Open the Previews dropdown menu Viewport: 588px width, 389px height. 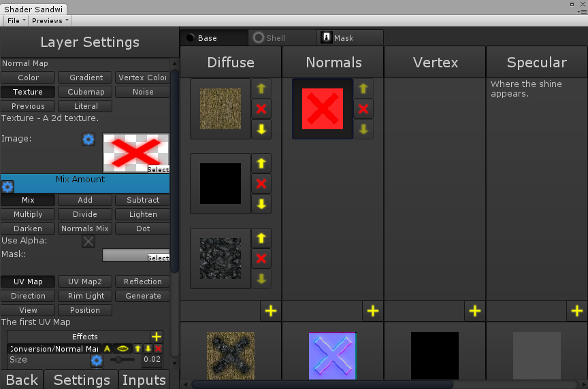50,21
